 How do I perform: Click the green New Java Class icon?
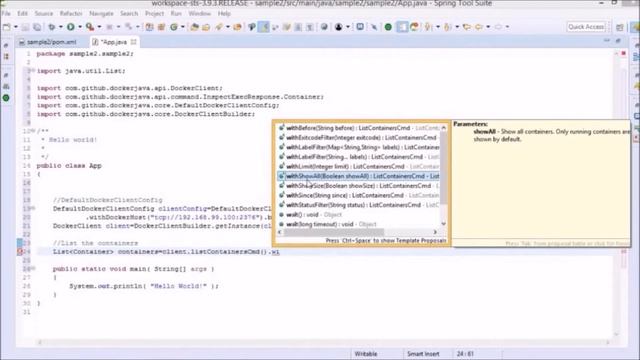(x=174, y=27)
